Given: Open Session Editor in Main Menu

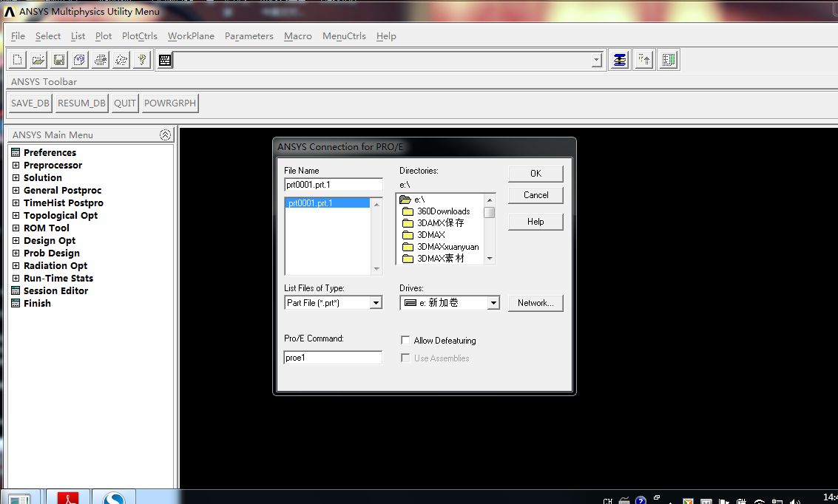Looking at the screenshot, I should point(55,291).
